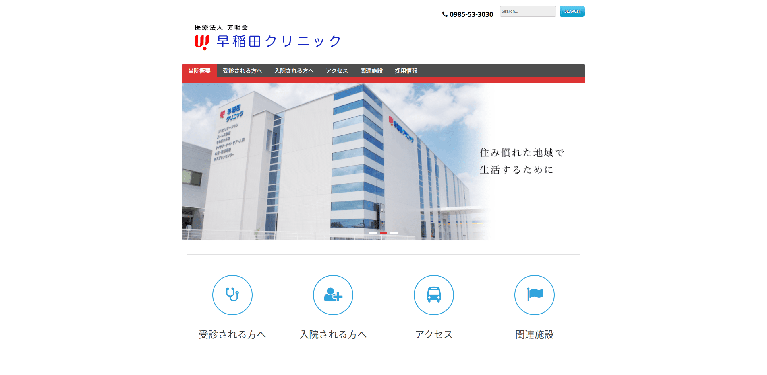This screenshot has height=375, width=767.
Task: Show the first slide via left white indicator
Action: (x=373, y=233)
